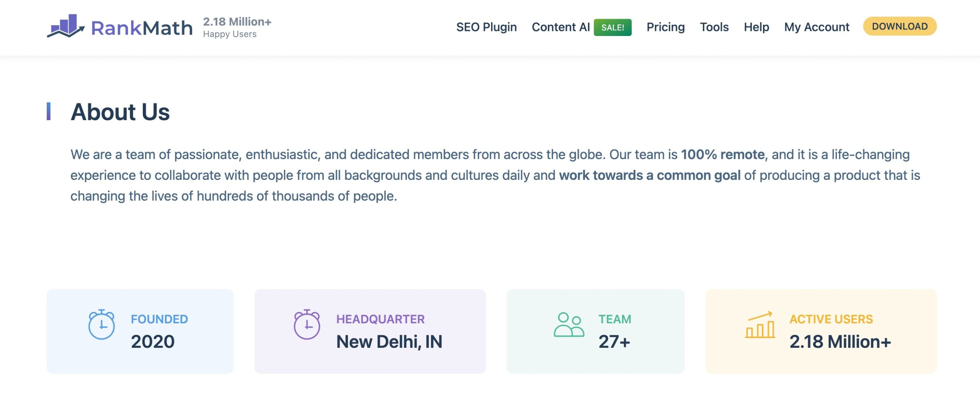Click the RankMath wordmark text
This screenshot has height=396, width=980.
point(142,28)
